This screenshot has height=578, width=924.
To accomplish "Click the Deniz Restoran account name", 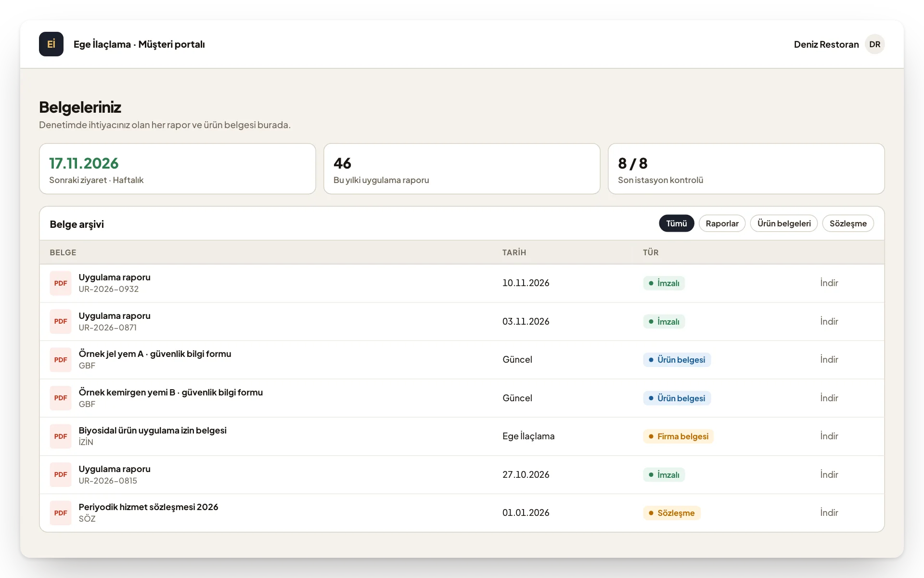I will pos(826,44).
